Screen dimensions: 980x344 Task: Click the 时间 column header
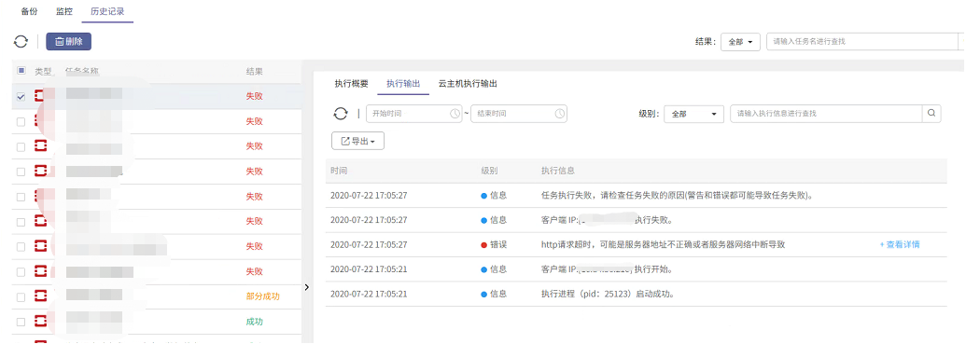click(339, 171)
